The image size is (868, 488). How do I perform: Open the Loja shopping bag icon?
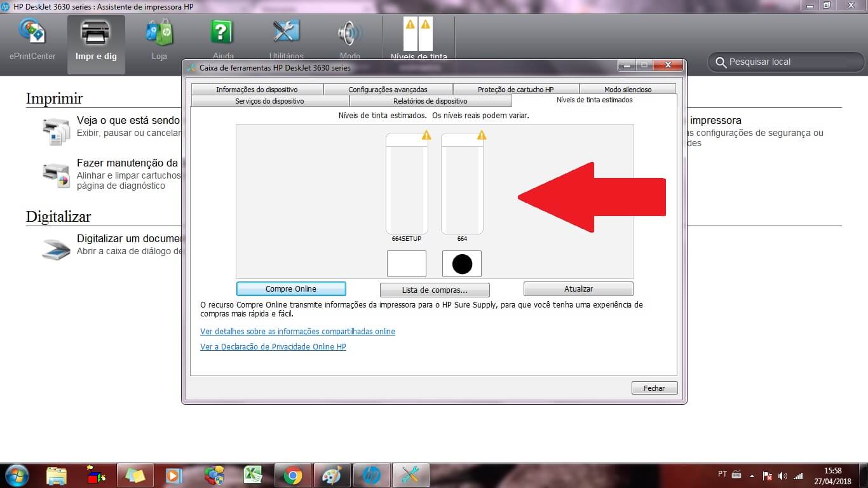(159, 33)
